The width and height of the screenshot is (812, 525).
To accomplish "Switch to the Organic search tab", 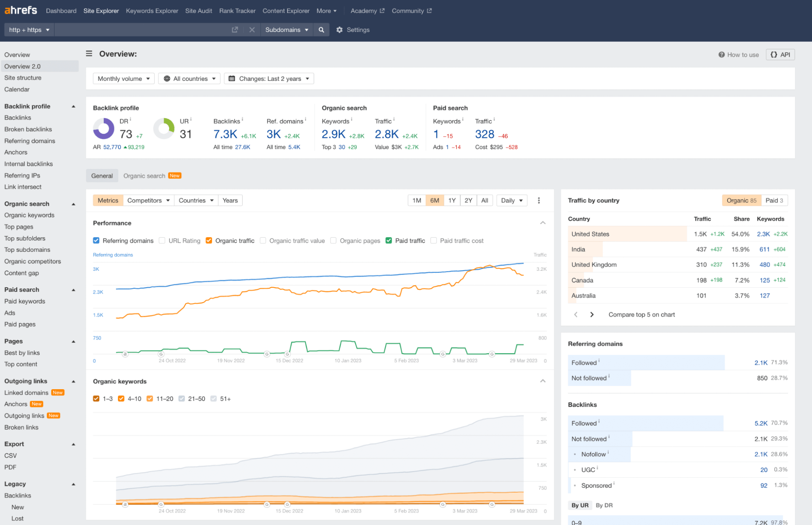I will click(x=144, y=176).
